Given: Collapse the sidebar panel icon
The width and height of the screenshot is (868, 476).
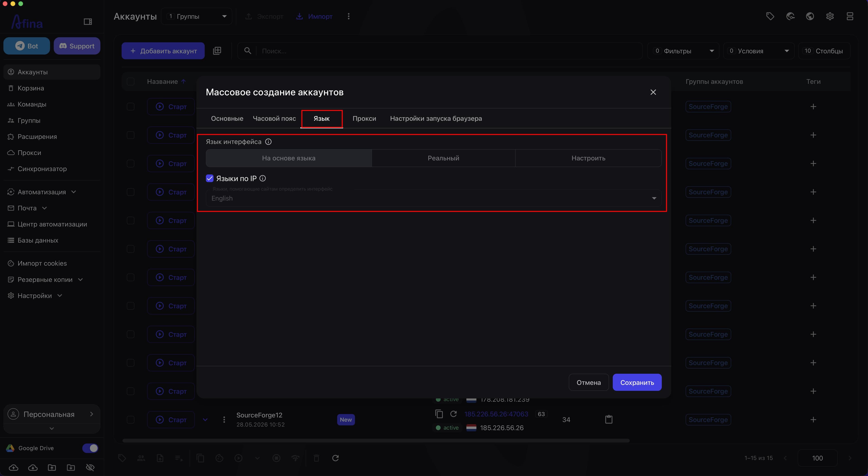Looking at the screenshot, I should click(x=88, y=21).
